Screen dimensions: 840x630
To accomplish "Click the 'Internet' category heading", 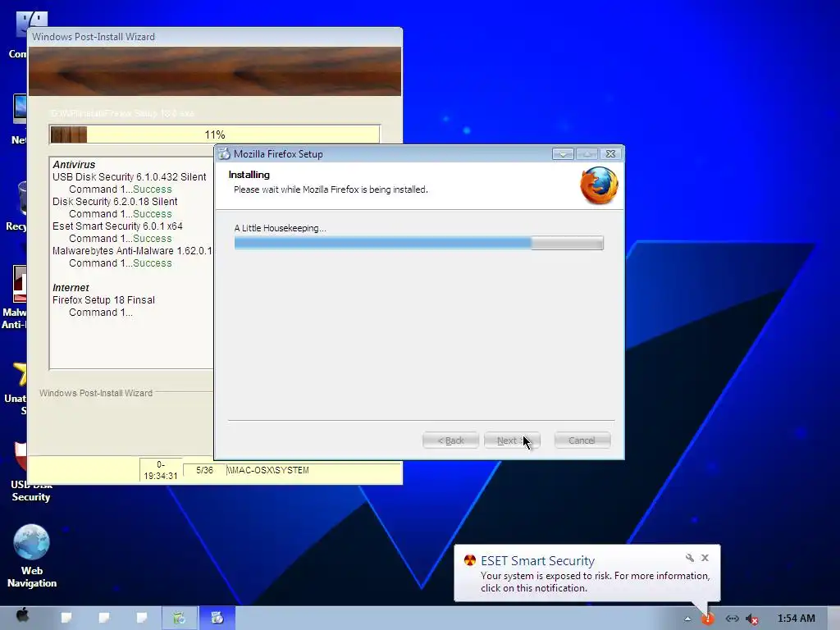I will [71, 288].
